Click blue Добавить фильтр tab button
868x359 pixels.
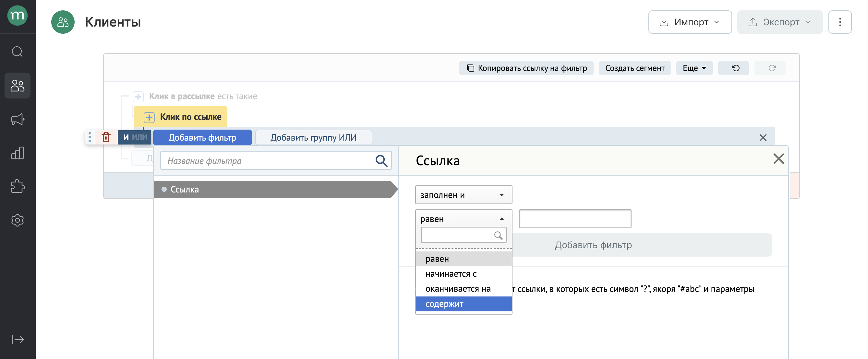click(x=202, y=138)
